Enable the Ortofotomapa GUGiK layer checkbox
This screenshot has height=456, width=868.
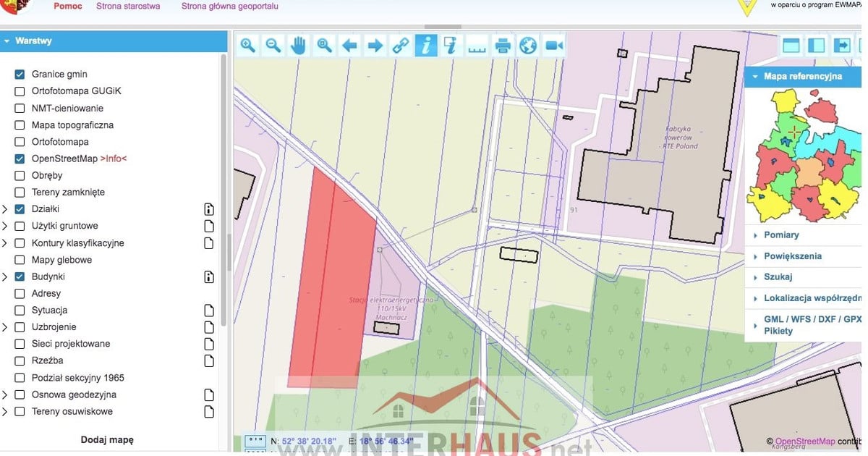pos(20,91)
